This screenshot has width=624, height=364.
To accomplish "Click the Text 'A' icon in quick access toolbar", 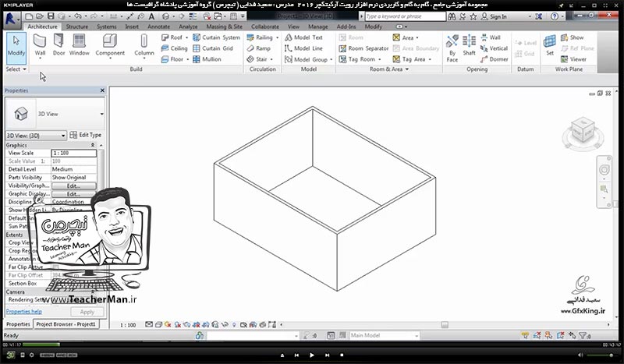I will 151,16.
